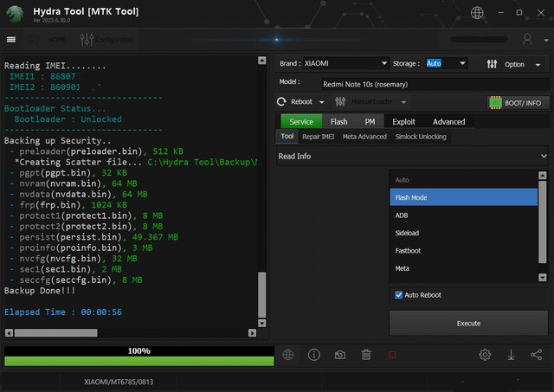The height and width of the screenshot is (392, 554).
Task: Click Bootloader : Unlocked line
Action: click(68, 119)
